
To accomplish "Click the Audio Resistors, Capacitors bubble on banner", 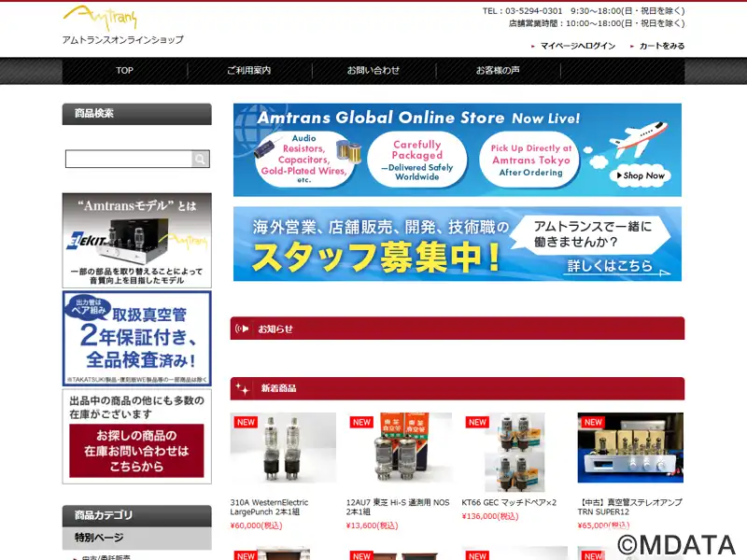I will [x=305, y=159].
